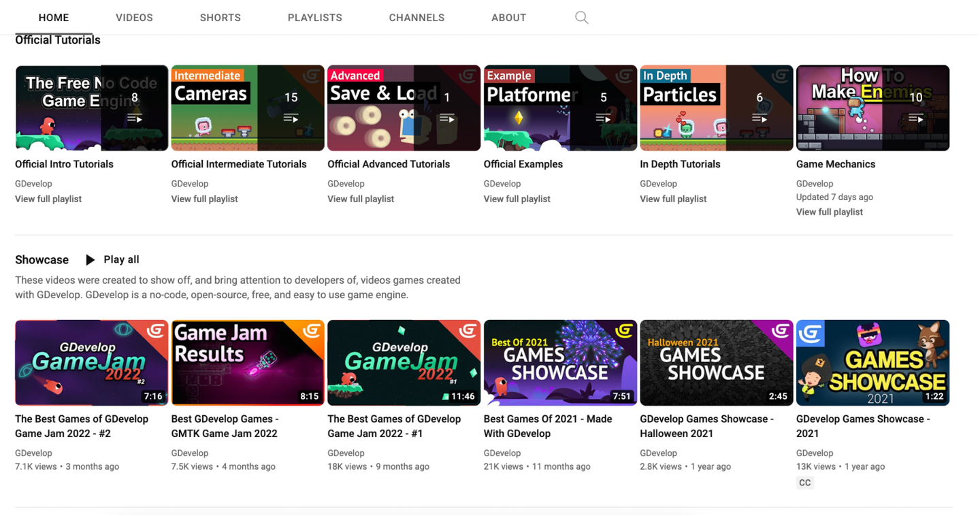The height and width of the screenshot is (516, 980).
Task: View full playlist for Game Mechanics
Action: [830, 212]
